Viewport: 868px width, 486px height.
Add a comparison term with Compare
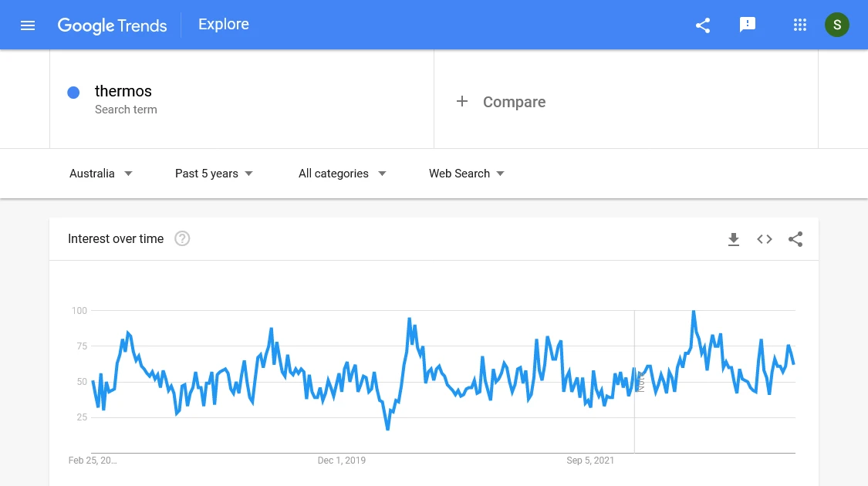pyautogui.click(x=501, y=102)
